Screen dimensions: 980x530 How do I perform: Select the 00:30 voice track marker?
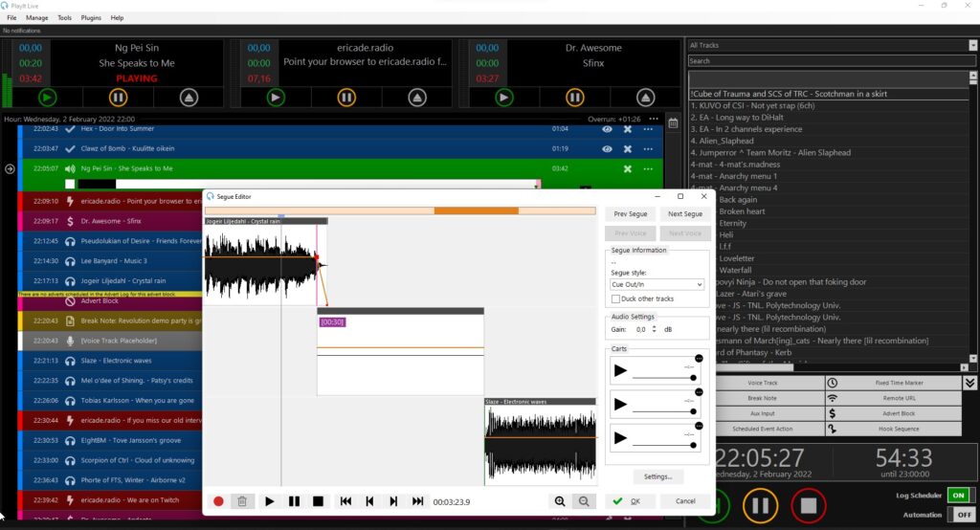click(x=332, y=321)
